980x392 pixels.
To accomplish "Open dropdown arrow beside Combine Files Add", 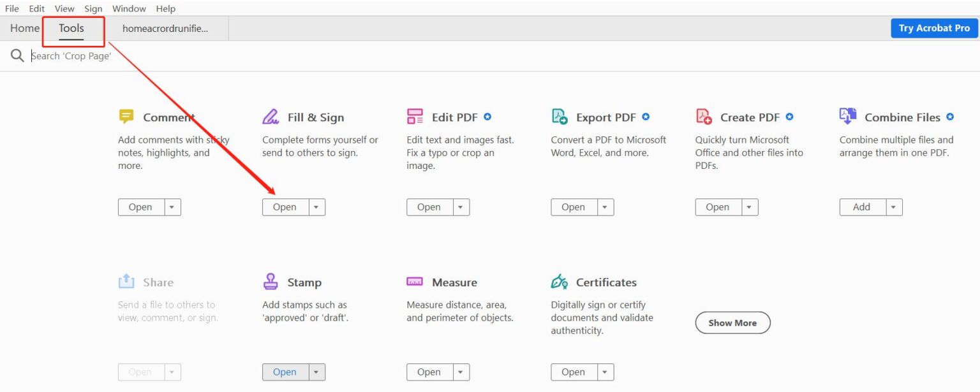I will 894,207.
